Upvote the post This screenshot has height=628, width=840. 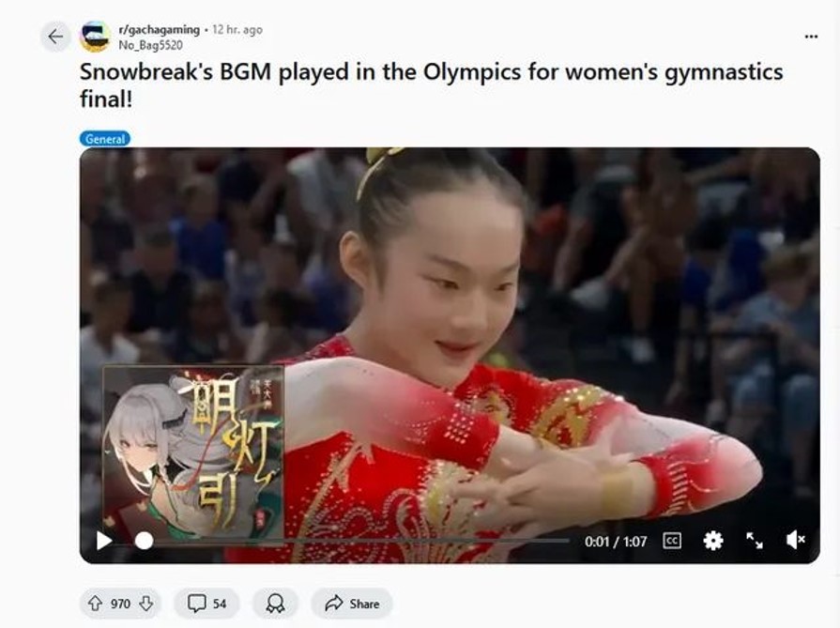coord(96,604)
